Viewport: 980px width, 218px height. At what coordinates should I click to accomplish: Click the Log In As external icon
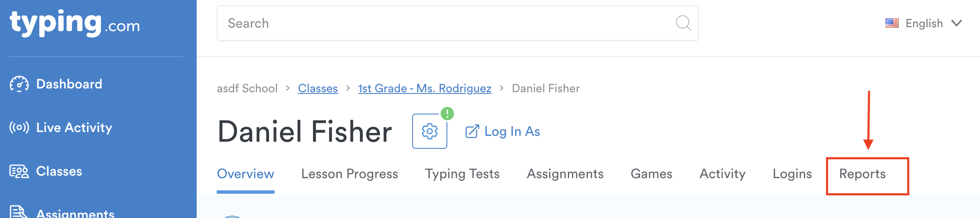(x=472, y=132)
